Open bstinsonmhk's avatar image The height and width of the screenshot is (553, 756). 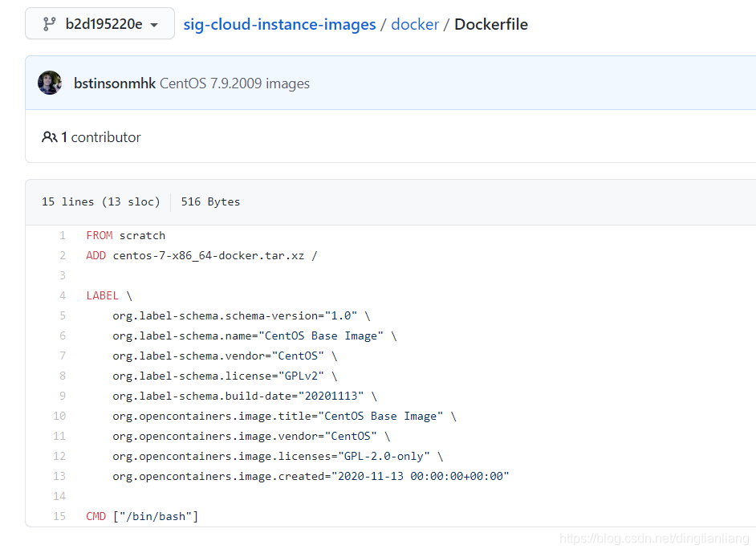(50, 83)
